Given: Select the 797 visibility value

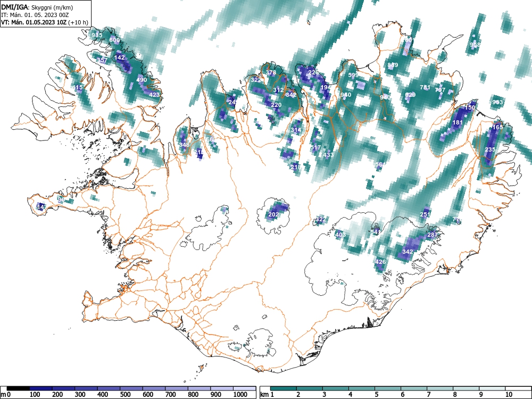Looking at the screenshot, I should (440, 90).
